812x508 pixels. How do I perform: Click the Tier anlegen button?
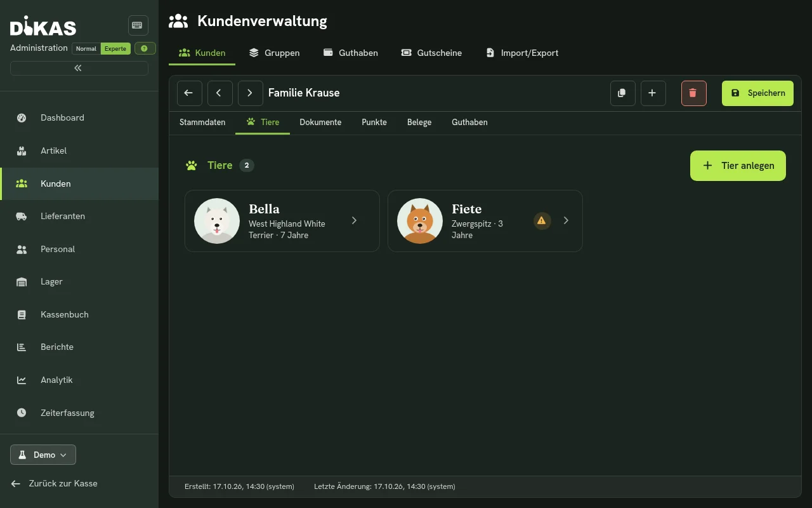click(738, 166)
